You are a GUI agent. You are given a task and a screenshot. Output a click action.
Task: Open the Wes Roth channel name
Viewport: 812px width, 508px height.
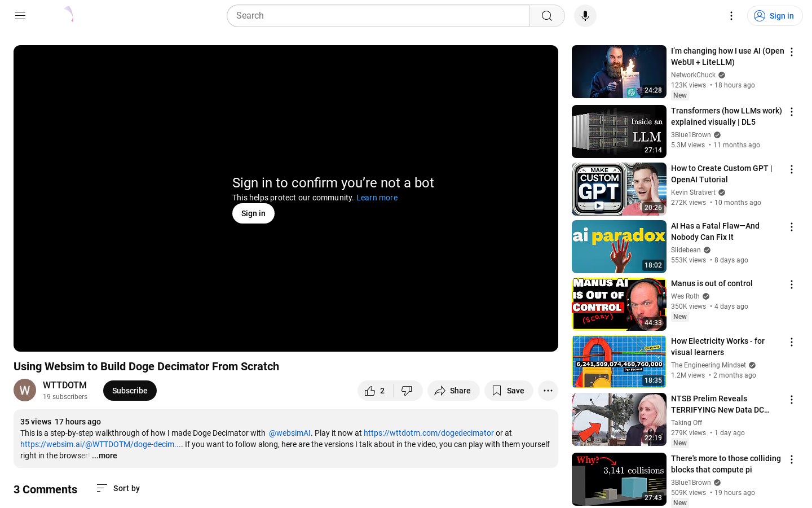(685, 296)
